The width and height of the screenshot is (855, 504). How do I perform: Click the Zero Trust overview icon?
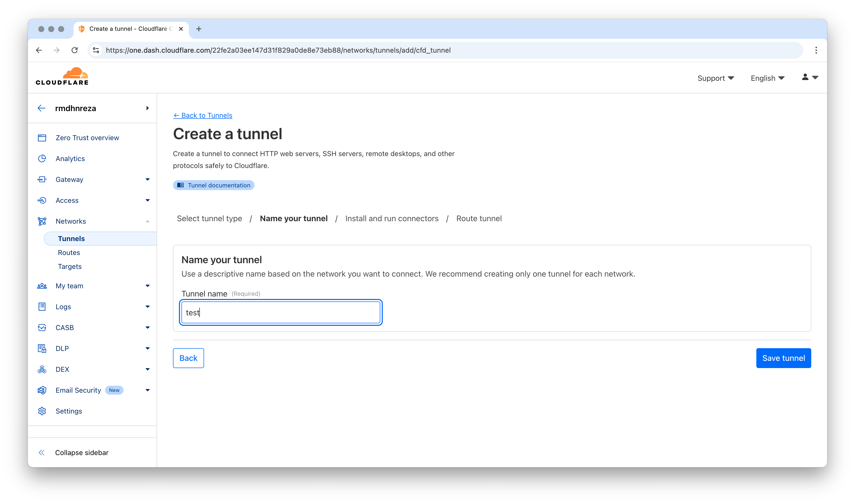pos(42,138)
